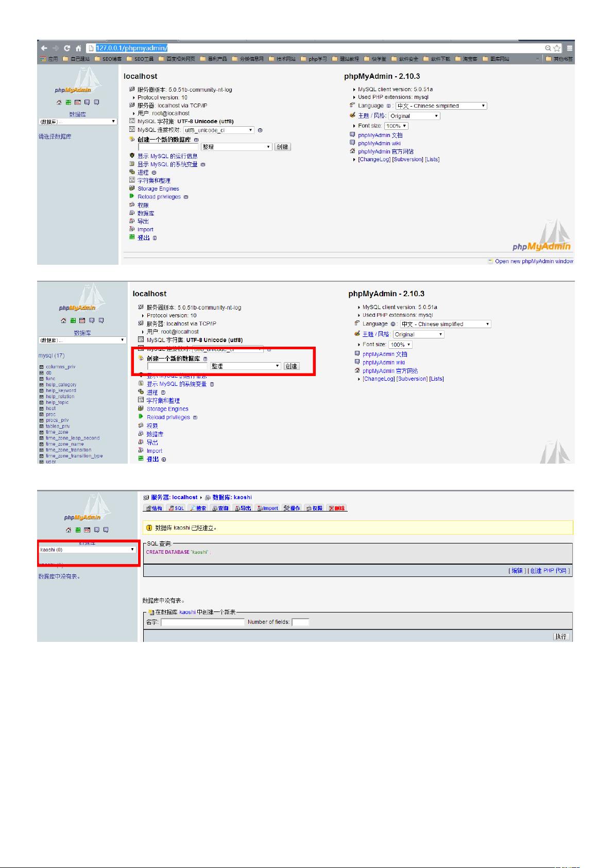Open Language dropdown in top screenshot

coord(441,106)
